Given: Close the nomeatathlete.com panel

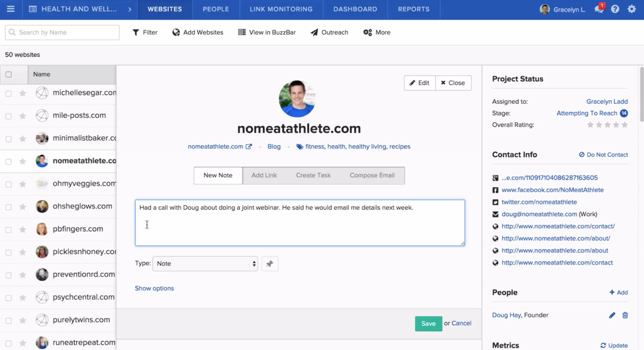Looking at the screenshot, I should point(453,83).
